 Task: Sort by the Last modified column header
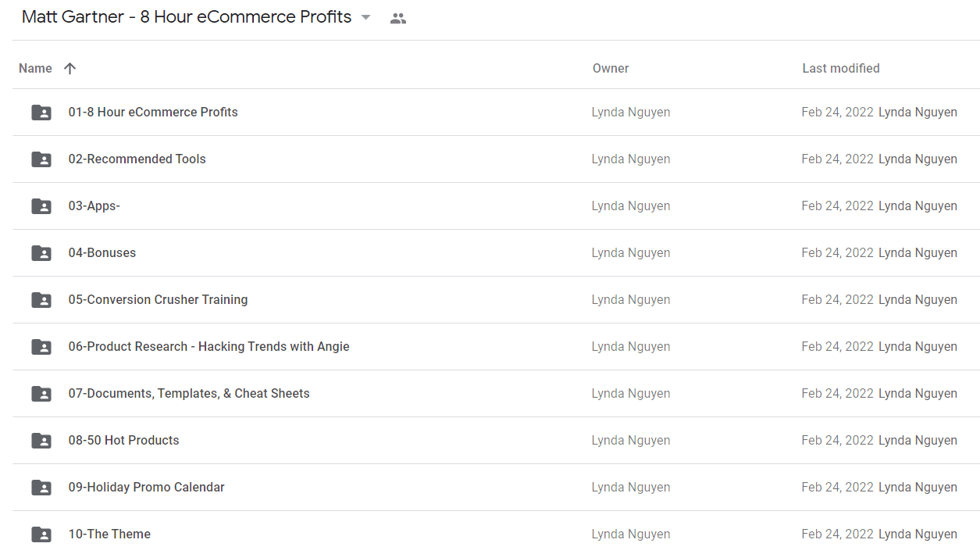tap(841, 68)
